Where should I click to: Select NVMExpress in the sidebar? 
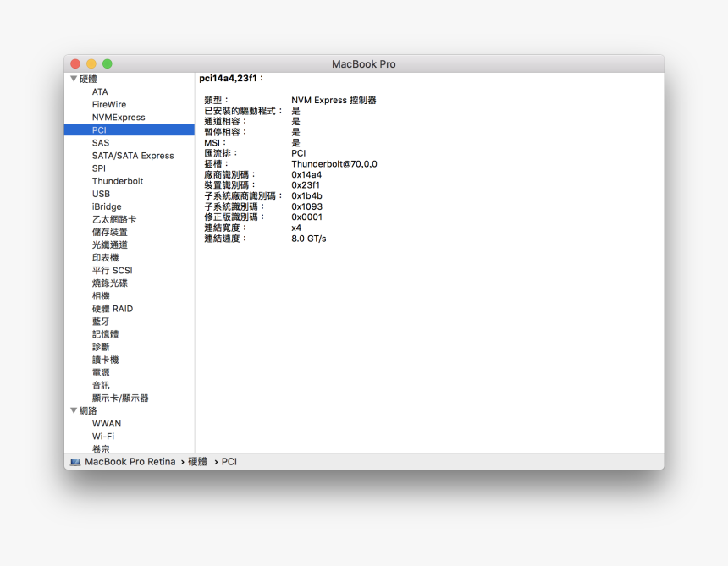[x=119, y=118]
